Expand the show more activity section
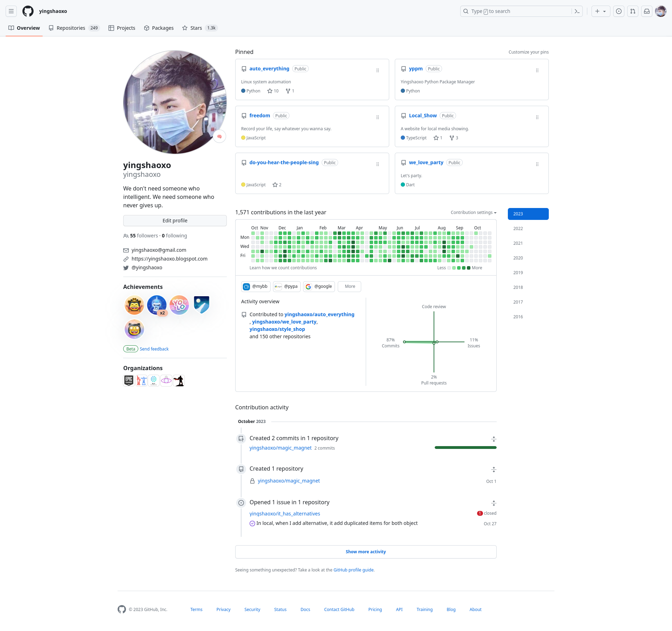 coord(366,552)
